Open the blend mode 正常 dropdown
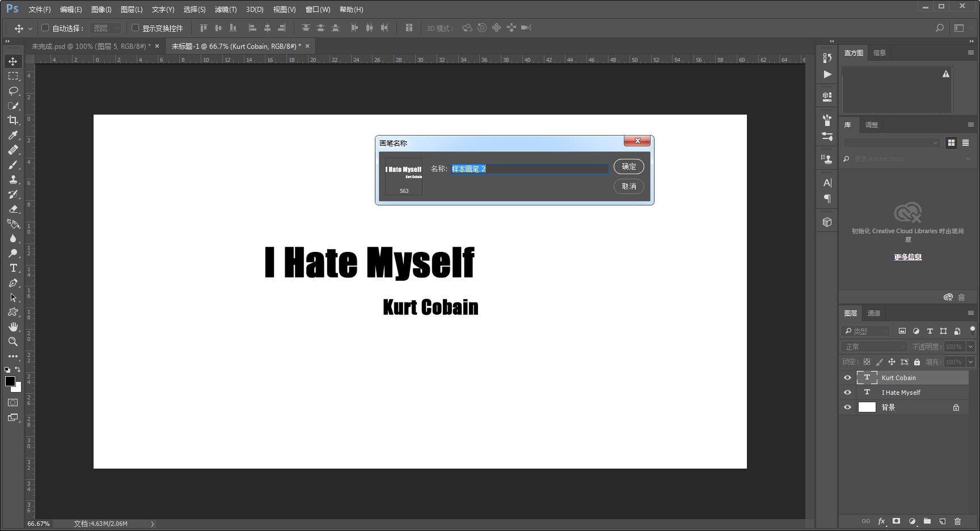The image size is (980, 531). (x=875, y=347)
